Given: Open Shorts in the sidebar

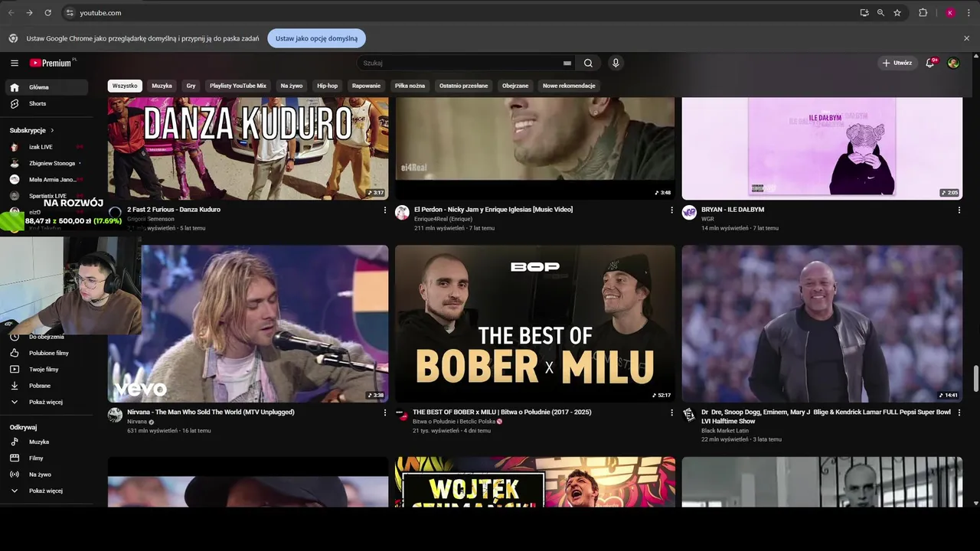Looking at the screenshot, I should point(48,103).
